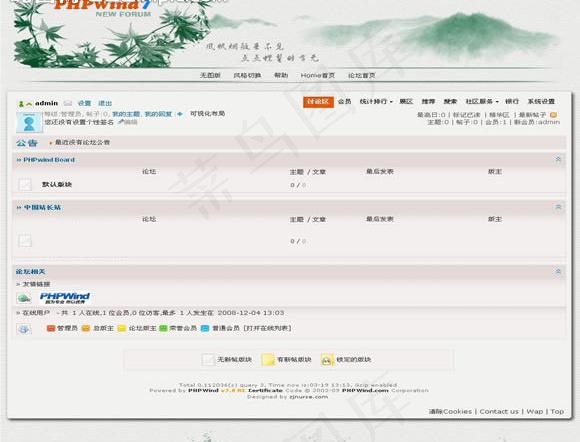
Task: Click the new member admin link
Action: pyautogui.click(x=549, y=122)
